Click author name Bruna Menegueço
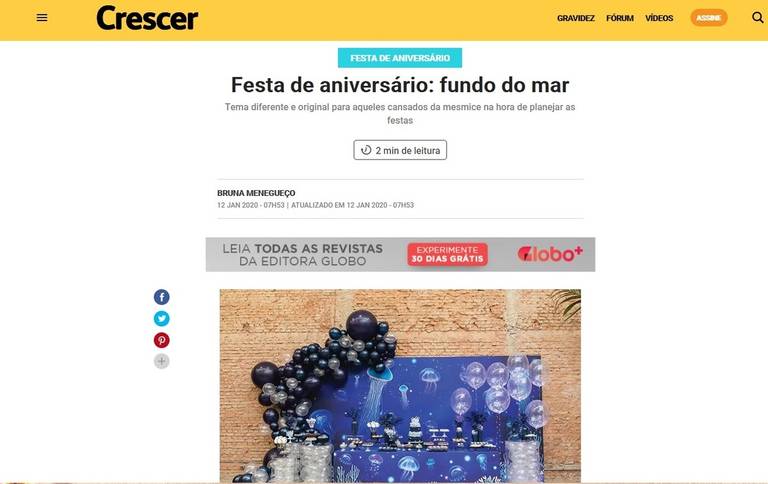Screen dimensions: 768x484 tap(256, 193)
